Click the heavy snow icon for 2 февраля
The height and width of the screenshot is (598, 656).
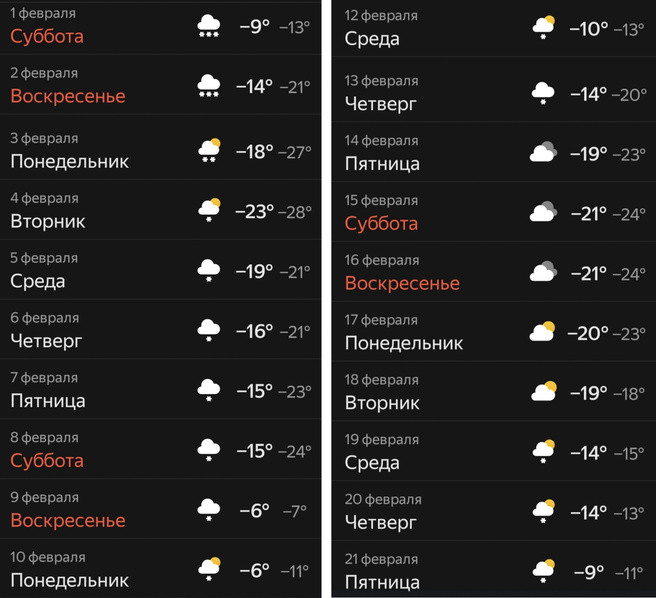click(209, 86)
